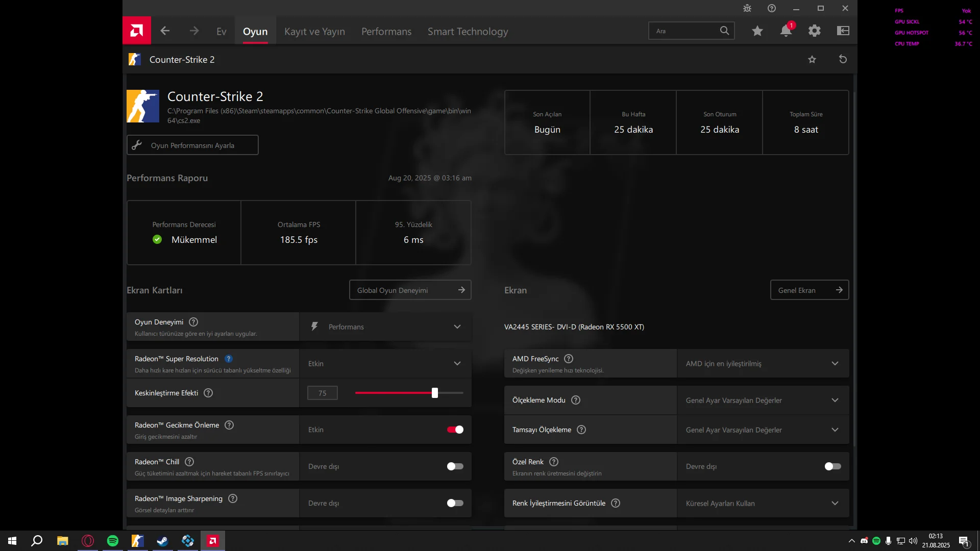Click the bug report icon

pos(747,8)
